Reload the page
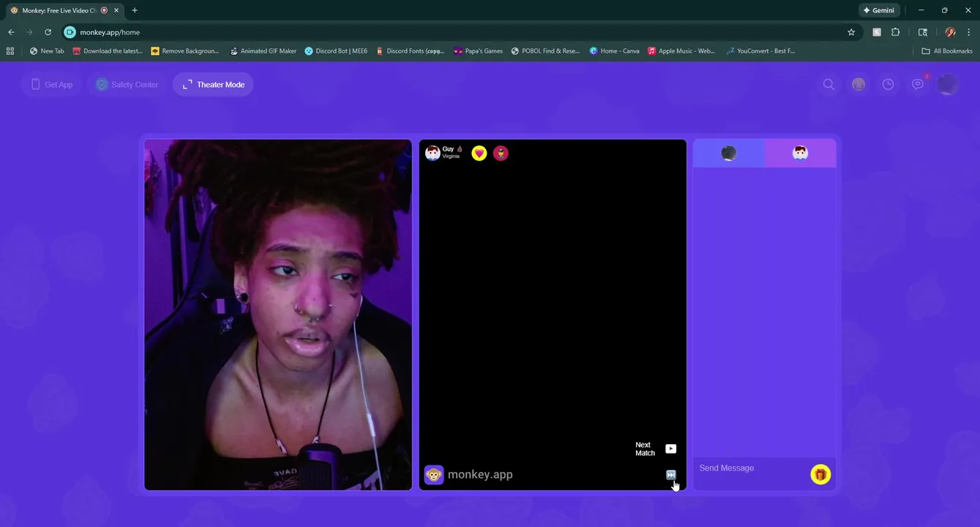 [48, 32]
